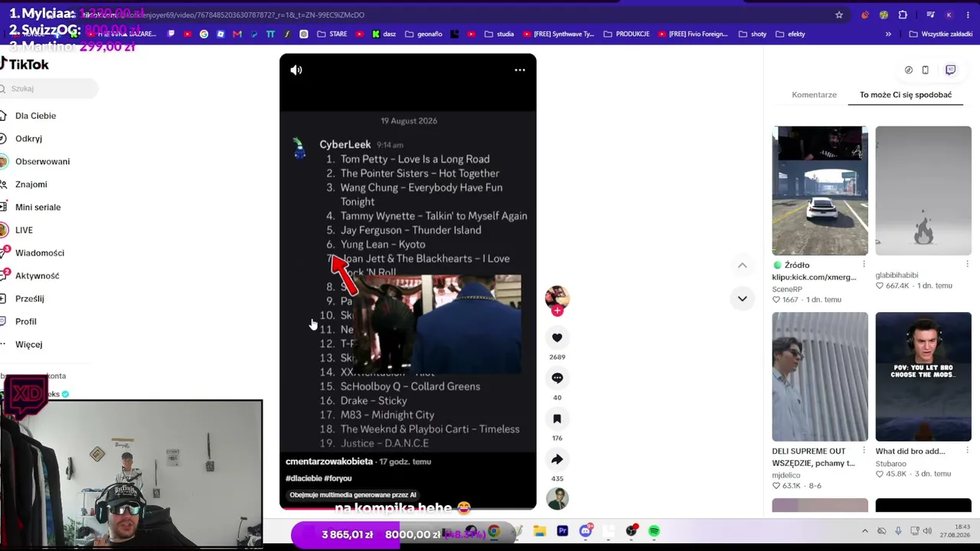Click the TikTok logo
This screenshot has height=551, width=980.
pyautogui.click(x=24, y=64)
